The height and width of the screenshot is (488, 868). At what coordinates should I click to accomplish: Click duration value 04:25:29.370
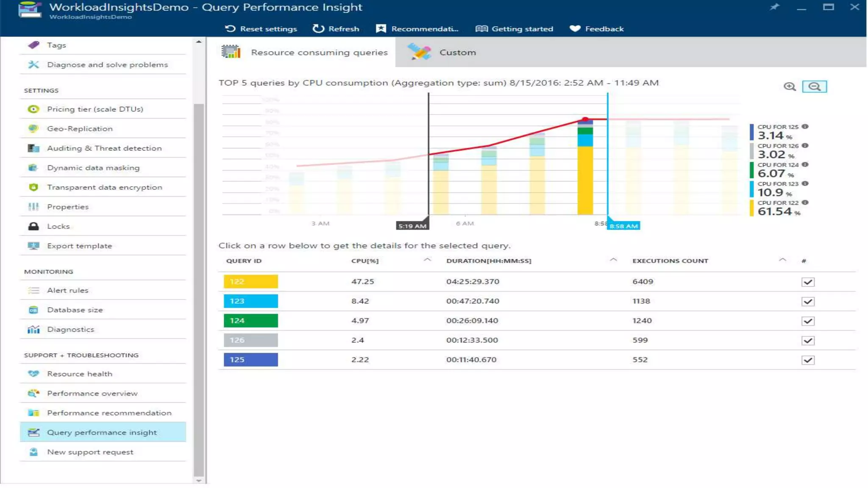pos(473,282)
